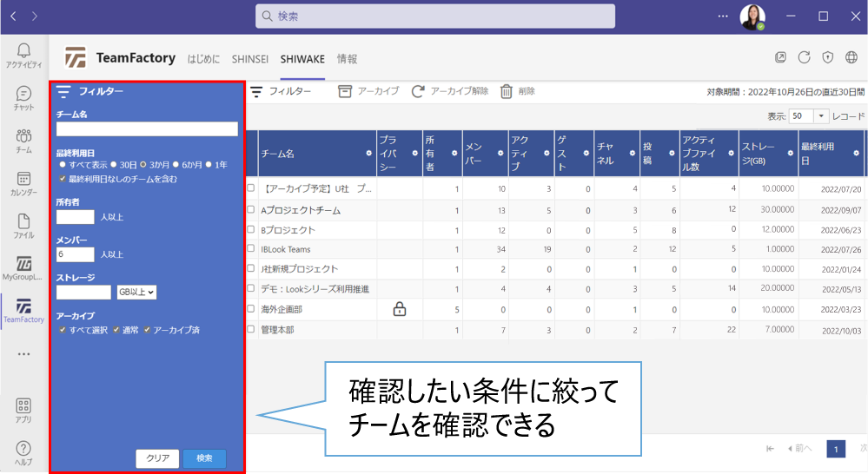This screenshot has height=474, width=868.
Task: Switch to the SHINSEI tab
Action: (252, 59)
